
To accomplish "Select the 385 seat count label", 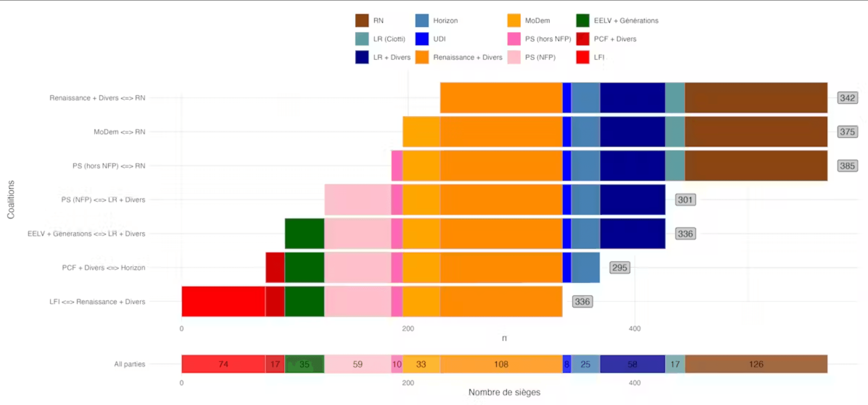I will coord(847,166).
